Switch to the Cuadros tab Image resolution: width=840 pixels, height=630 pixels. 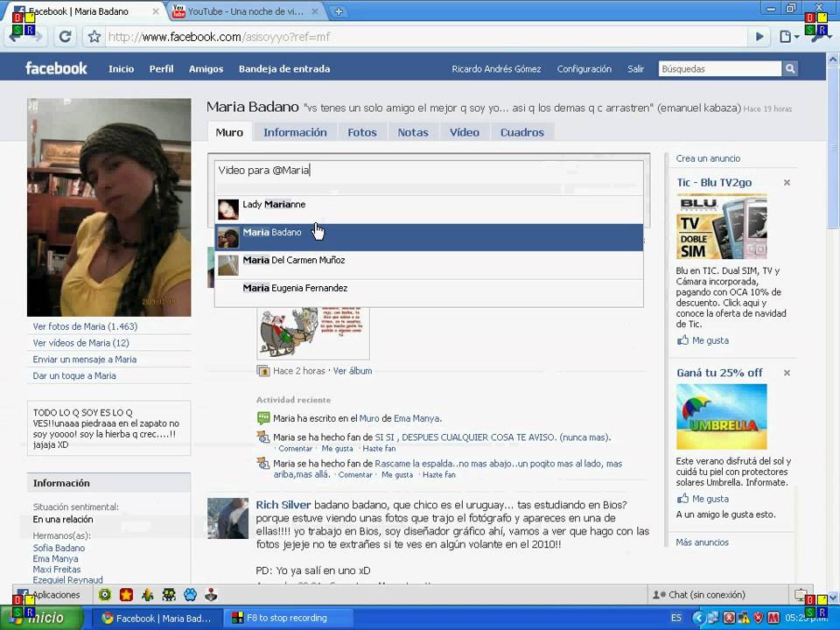tap(521, 132)
